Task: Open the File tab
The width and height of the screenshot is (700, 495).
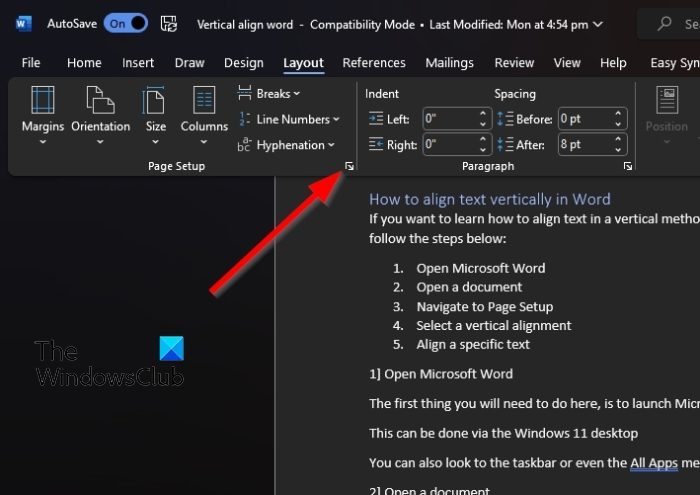Action: tap(31, 63)
